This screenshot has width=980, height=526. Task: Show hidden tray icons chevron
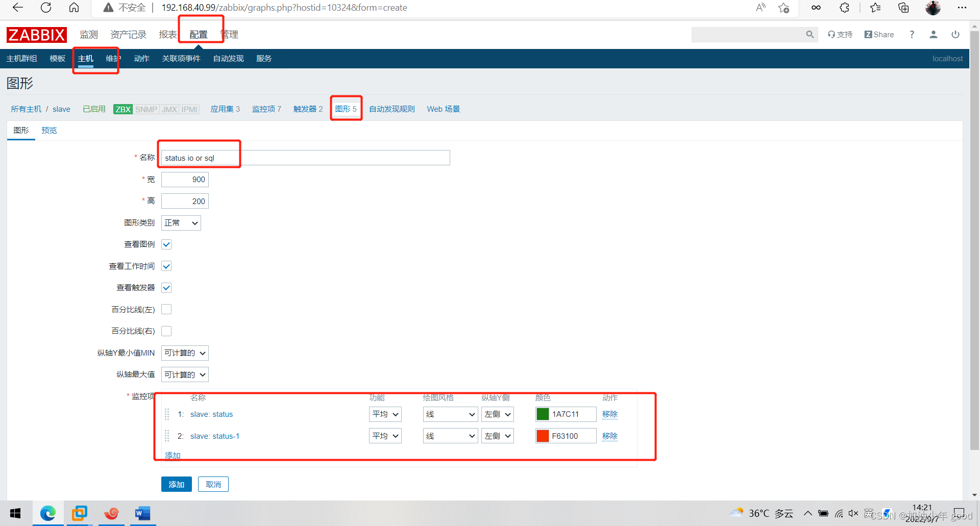click(x=807, y=513)
